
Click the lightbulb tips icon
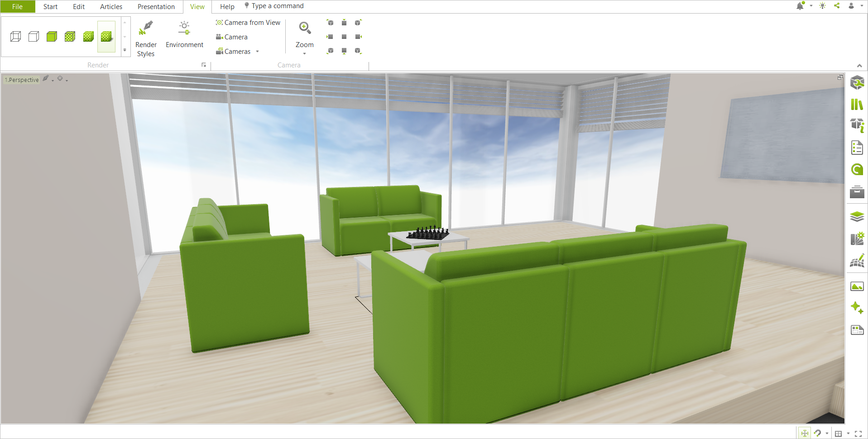tap(823, 6)
